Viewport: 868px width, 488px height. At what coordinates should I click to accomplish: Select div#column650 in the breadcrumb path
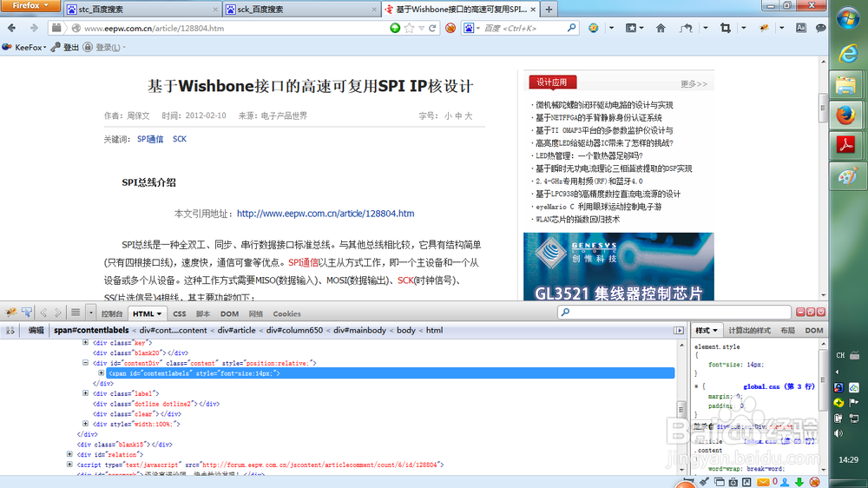(294, 330)
